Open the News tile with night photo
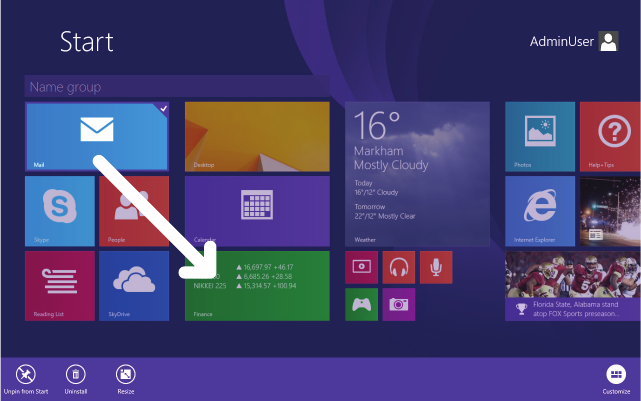Screen dimensions: 641x401 [610, 211]
